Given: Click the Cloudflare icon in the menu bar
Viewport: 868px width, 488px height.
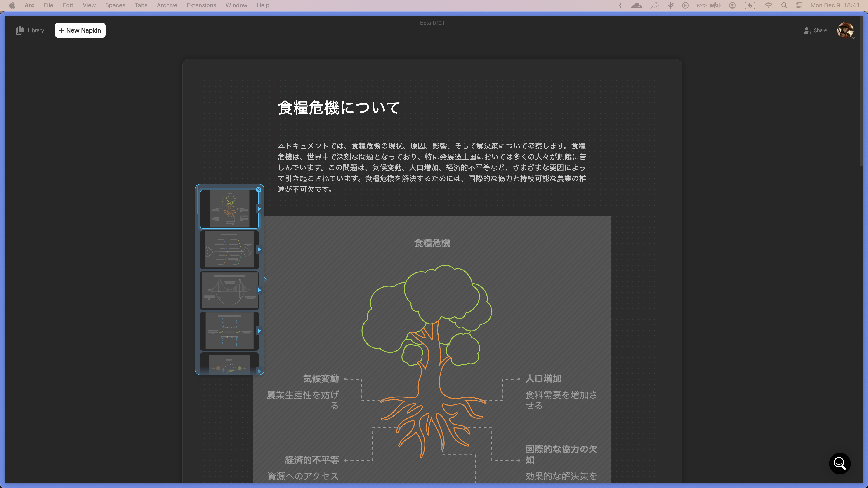Looking at the screenshot, I should click(636, 5).
